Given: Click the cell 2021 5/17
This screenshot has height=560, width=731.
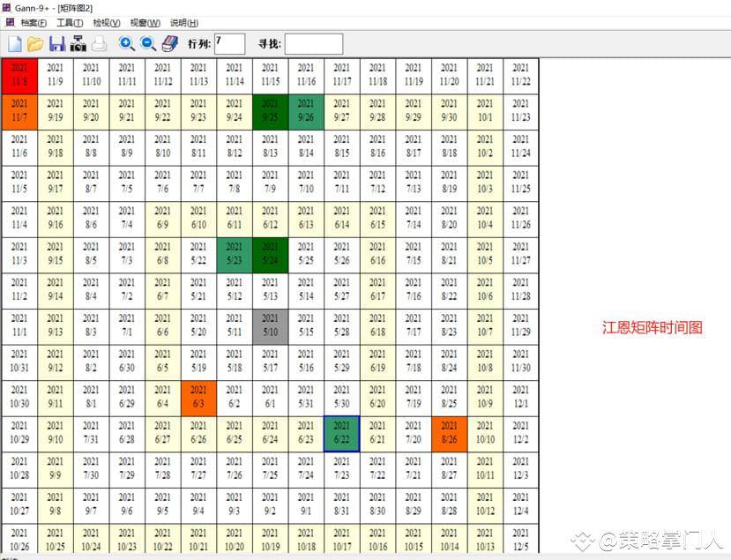Looking at the screenshot, I should [x=271, y=362].
